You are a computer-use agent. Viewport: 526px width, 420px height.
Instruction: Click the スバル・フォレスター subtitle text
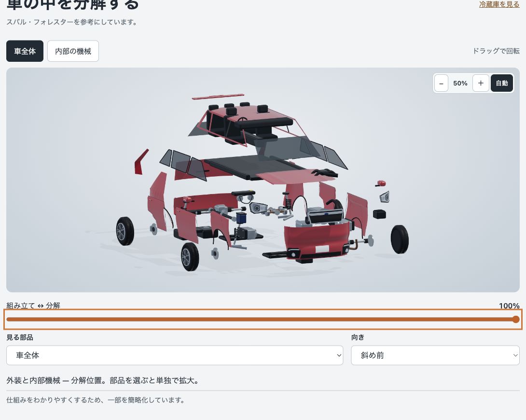click(71, 22)
